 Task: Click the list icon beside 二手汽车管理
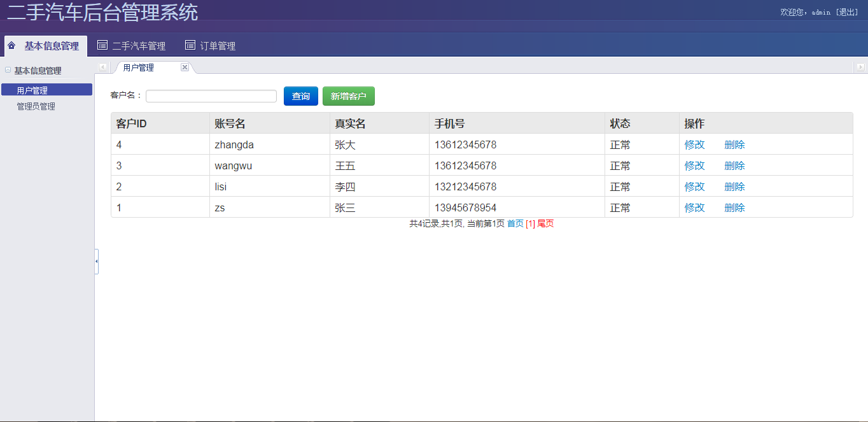[x=102, y=45]
